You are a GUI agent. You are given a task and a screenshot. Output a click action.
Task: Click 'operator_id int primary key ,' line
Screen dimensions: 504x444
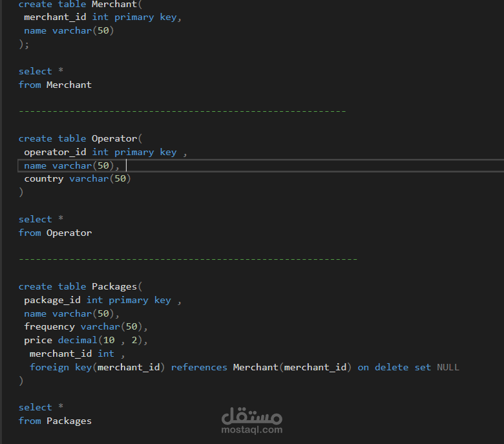(x=105, y=152)
